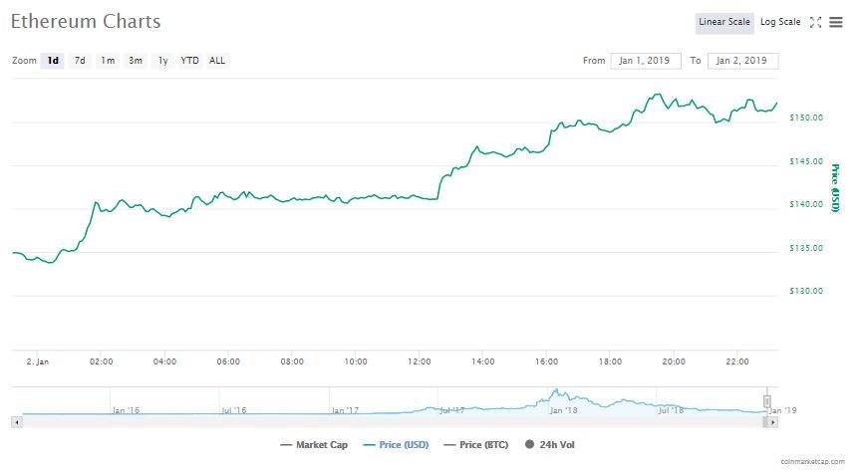Select the YTD zoom range
Image resolution: width=868 pixels, height=476 pixels.
tap(190, 61)
